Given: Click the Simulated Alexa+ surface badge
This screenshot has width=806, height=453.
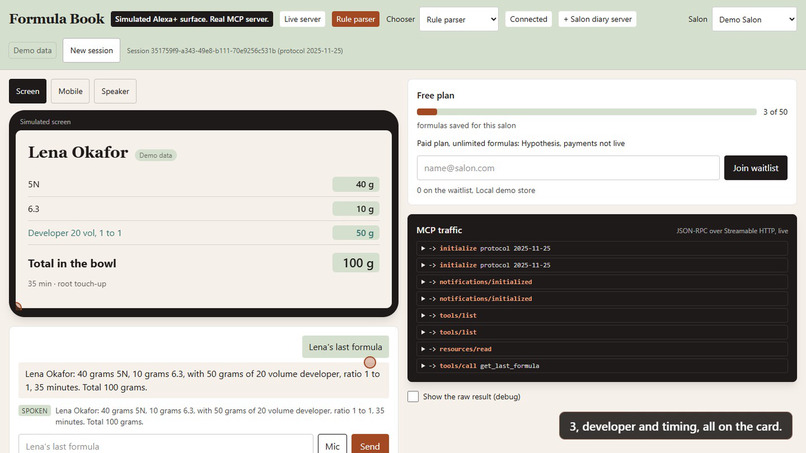Looking at the screenshot, I should 192,19.
